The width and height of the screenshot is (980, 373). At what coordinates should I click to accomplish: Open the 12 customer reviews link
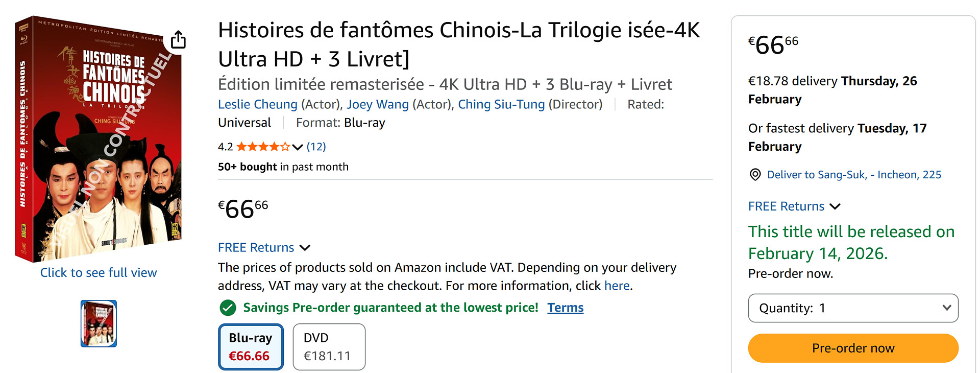coord(316,147)
